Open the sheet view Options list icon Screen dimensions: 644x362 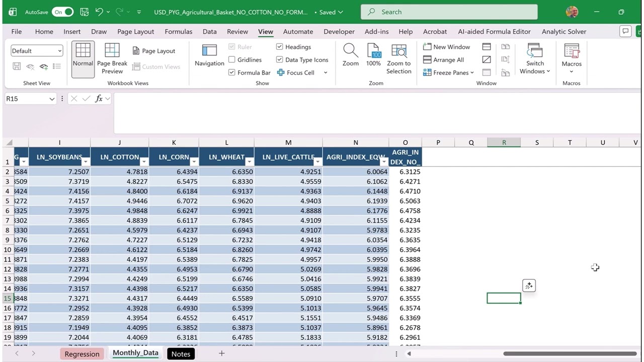(57, 66)
